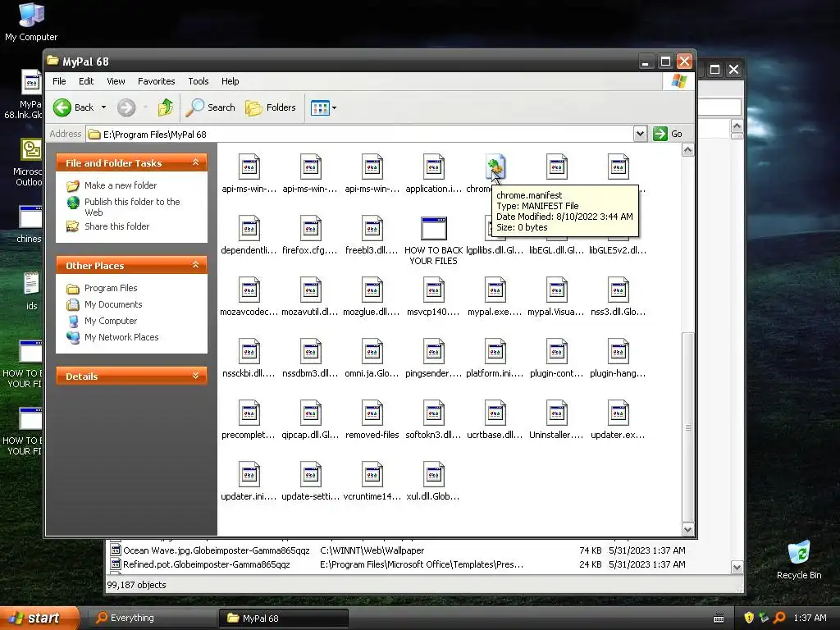Select the platform.ini file icon
The height and width of the screenshot is (630, 840).
[x=495, y=351]
